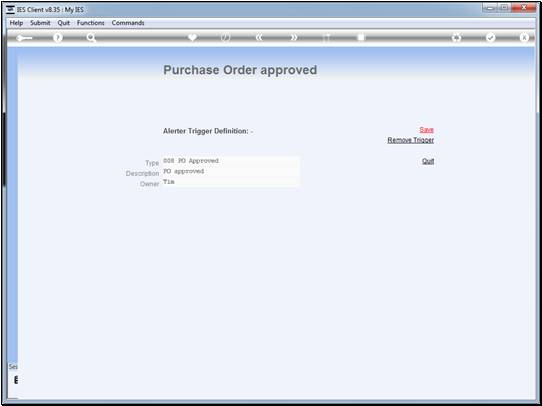Image resolution: width=542 pixels, height=406 pixels.
Task: Click the heart favorites icon
Action: coord(192,38)
